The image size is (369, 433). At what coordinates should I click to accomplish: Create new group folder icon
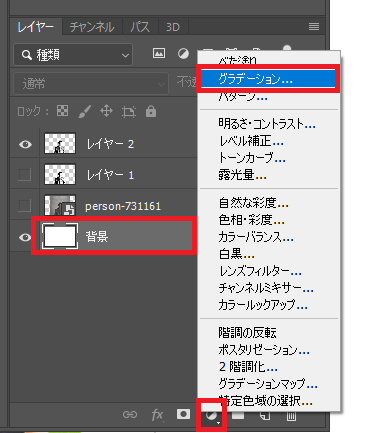click(238, 415)
